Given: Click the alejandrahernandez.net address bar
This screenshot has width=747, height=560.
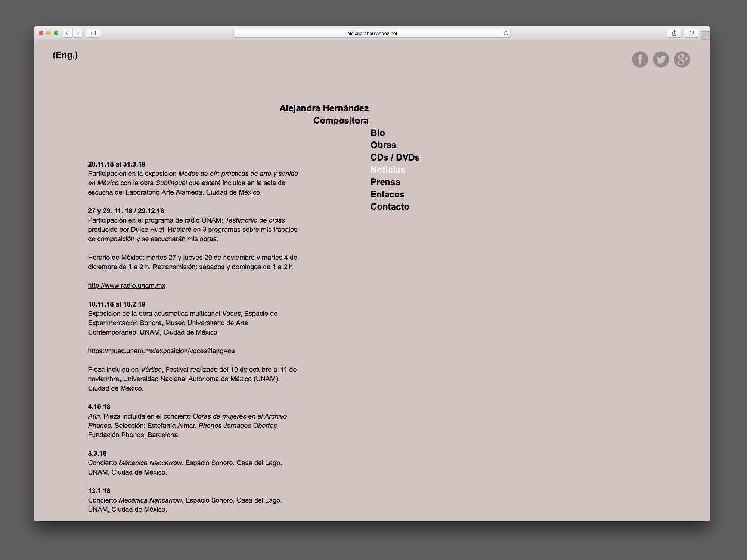Looking at the screenshot, I should (372, 33).
